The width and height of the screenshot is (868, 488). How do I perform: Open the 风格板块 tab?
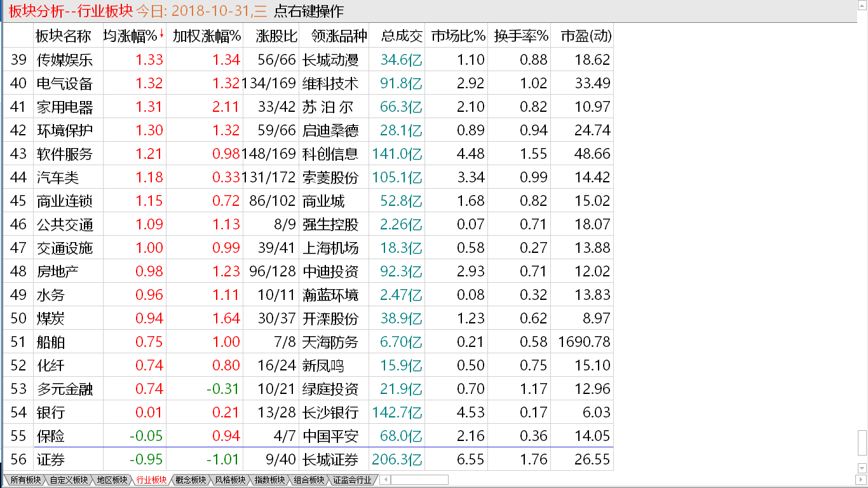(x=229, y=480)
